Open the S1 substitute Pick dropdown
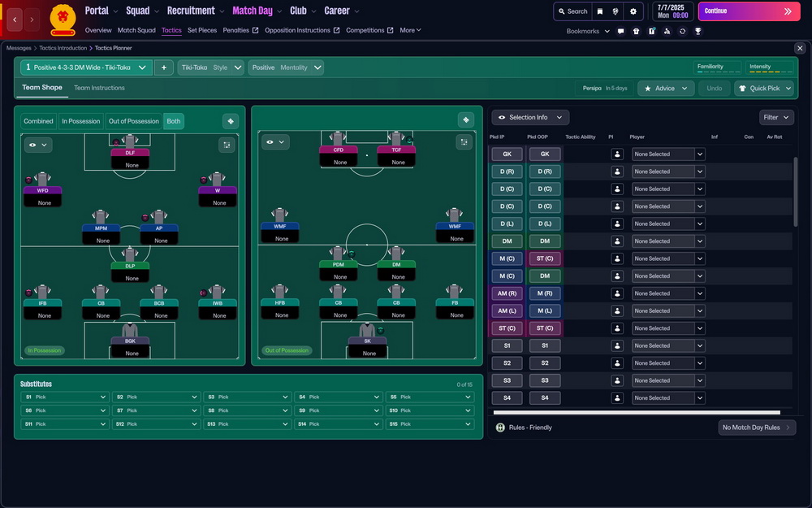The image size is (812, 508). [64, 397]
